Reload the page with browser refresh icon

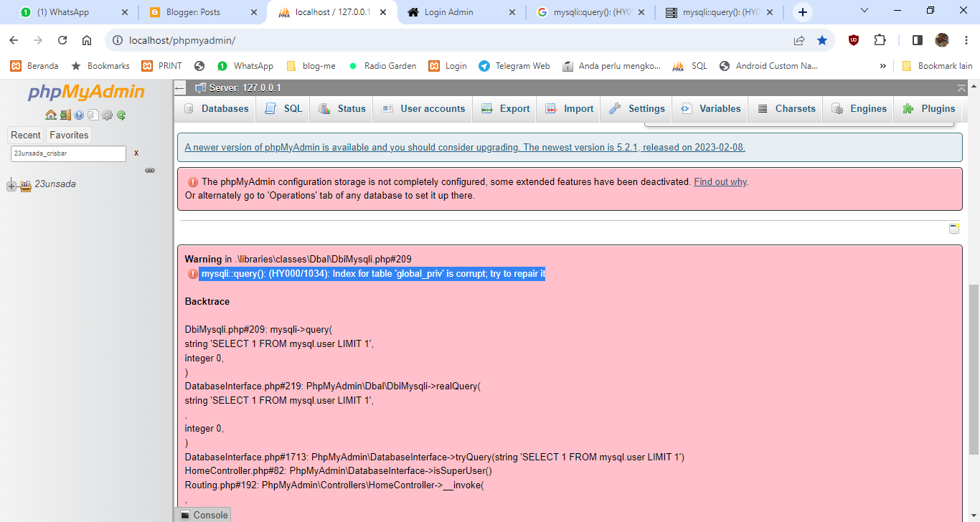pyautogui.click(x=62, y=40)
